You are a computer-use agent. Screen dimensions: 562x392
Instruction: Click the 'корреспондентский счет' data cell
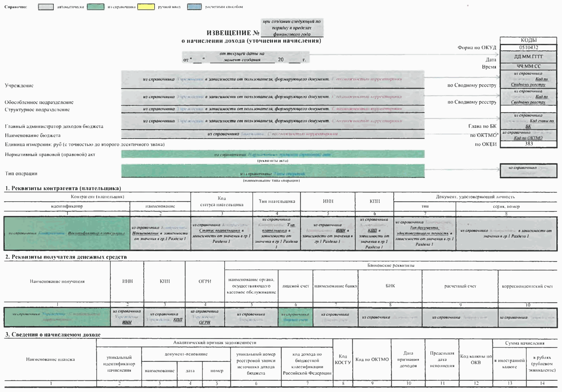[527, 317]
